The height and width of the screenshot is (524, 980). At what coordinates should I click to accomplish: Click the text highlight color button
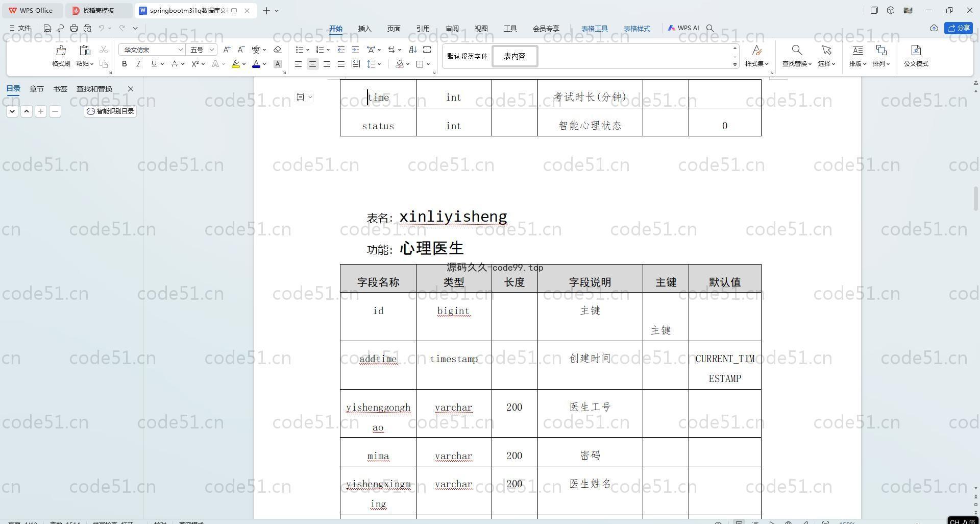tap(235, 64)
